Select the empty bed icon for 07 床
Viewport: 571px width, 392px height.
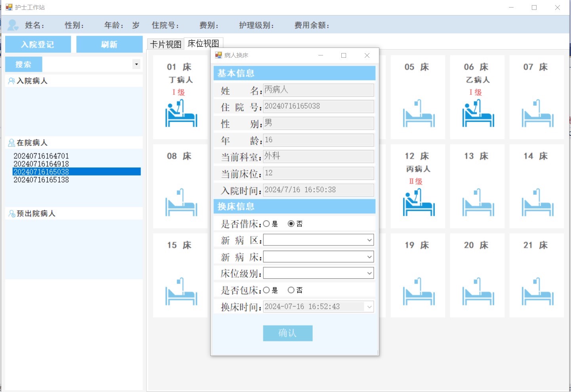(537, 113)
